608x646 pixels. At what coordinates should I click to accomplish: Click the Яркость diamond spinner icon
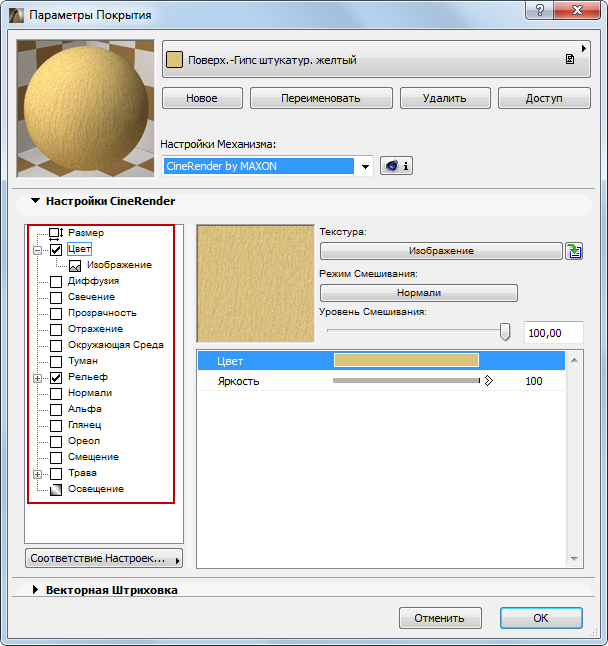489,381
